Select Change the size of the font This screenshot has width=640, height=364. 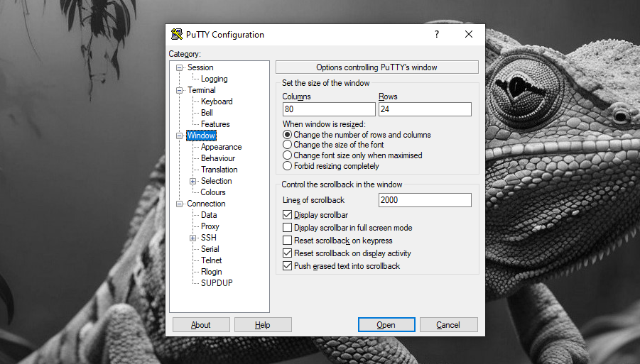(288, 145)
